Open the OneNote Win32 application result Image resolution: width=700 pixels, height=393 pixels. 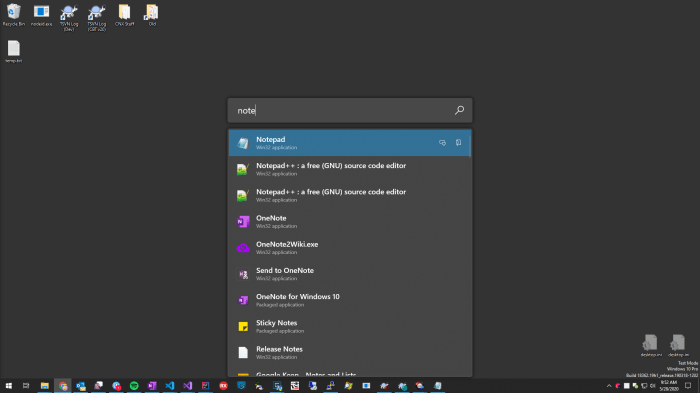(350, 222)
